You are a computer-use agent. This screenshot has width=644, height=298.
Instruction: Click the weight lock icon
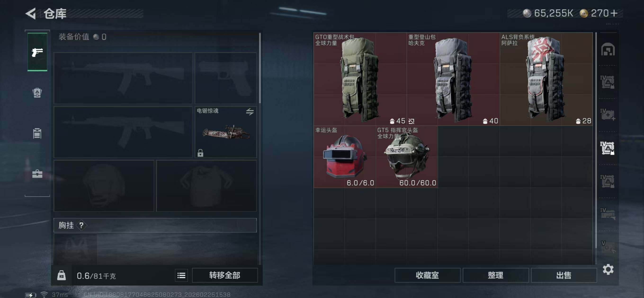[61, 275]
